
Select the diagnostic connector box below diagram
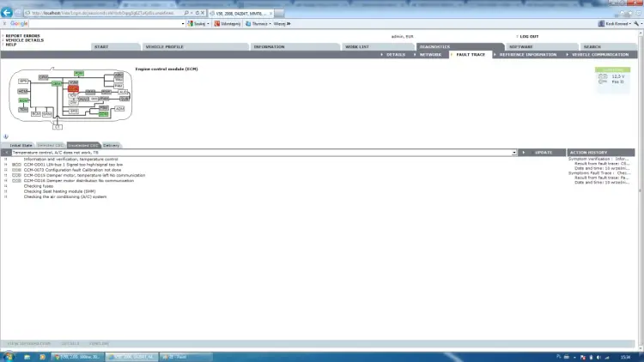[57, 127]
